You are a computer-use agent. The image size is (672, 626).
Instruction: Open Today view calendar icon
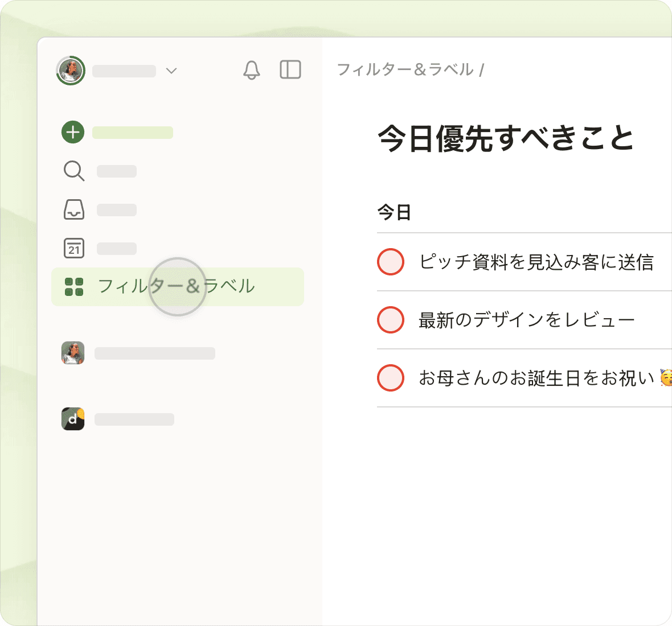(x=73, y=248)
